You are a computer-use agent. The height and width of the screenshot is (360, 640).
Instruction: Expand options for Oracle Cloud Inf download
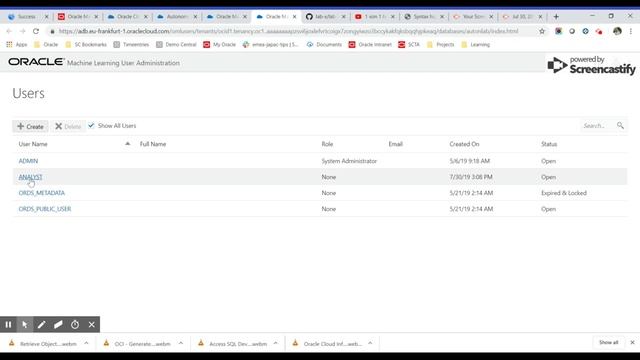tap(370, 343)
